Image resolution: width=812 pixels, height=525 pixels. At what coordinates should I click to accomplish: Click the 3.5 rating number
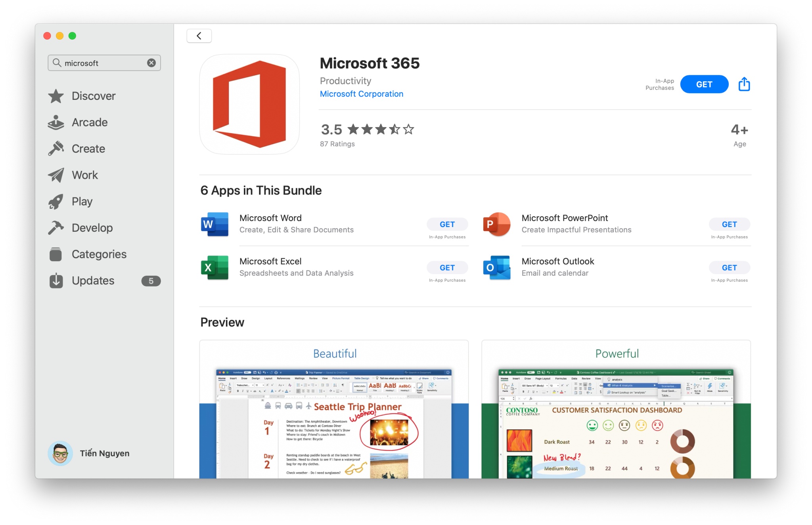coord(331,130)
